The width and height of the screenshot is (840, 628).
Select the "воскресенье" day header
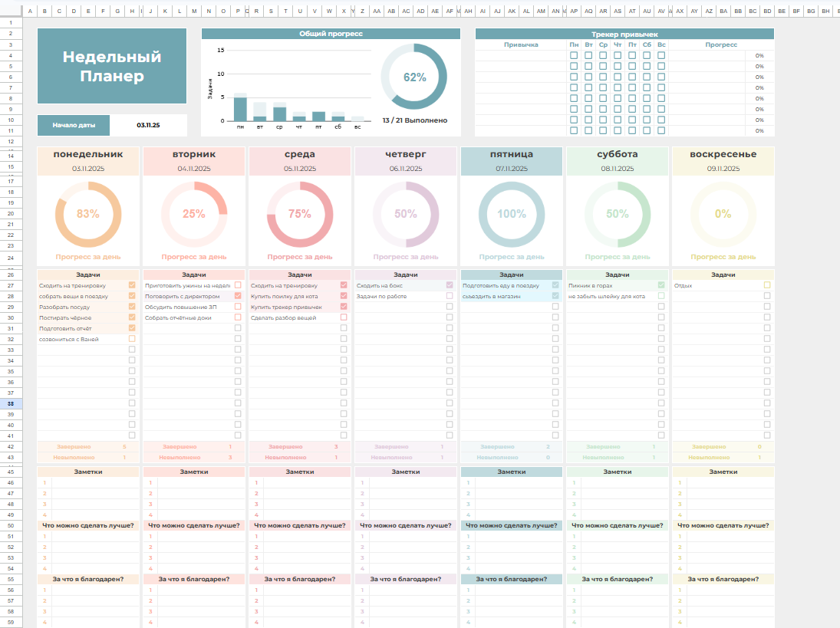[723, 154]
